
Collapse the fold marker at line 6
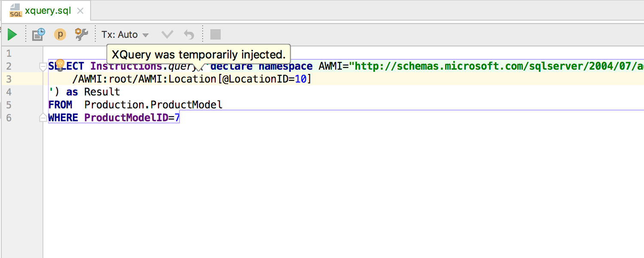coord(43,117)
